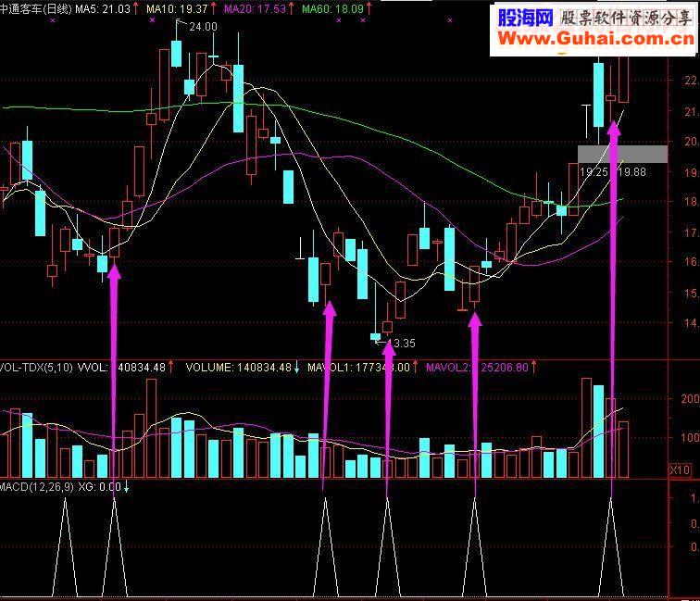Click the VVOL: 140834.48 value
This screenshot has height=601, width=700.
(121, 368)
